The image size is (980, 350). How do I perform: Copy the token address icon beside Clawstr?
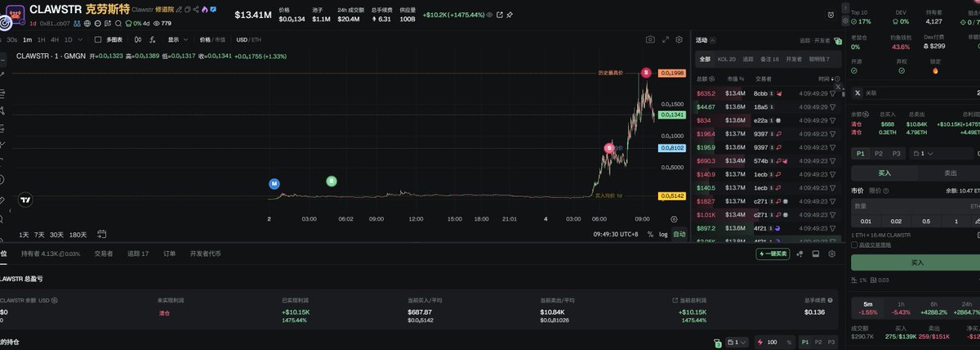pos(188,9)
